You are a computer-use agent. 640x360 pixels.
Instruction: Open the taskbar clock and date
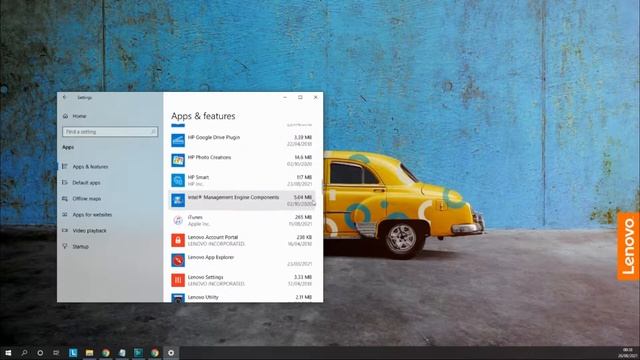coord(628,353)
